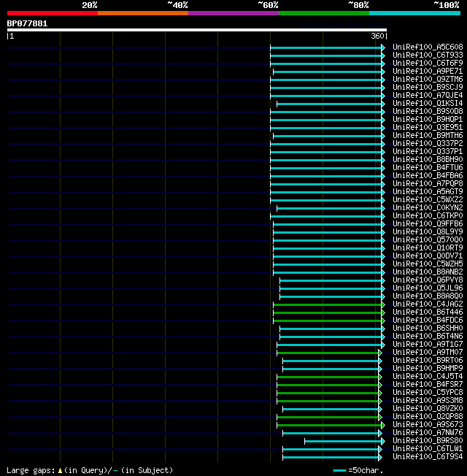Select label UniRef100_A9S3M8

point(428,401)
